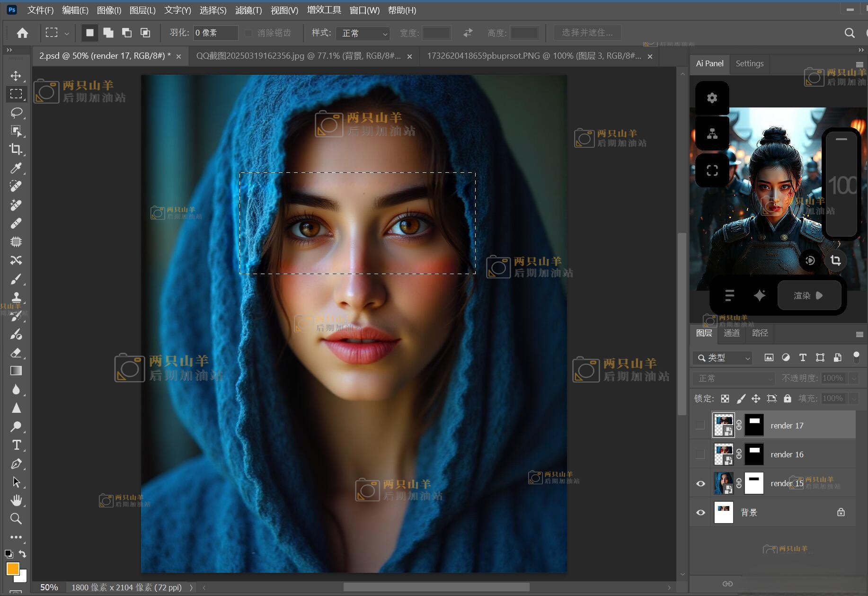Select the Move tool
The width and height of the screenshot is (868, 596).
[x=16, y=76]
